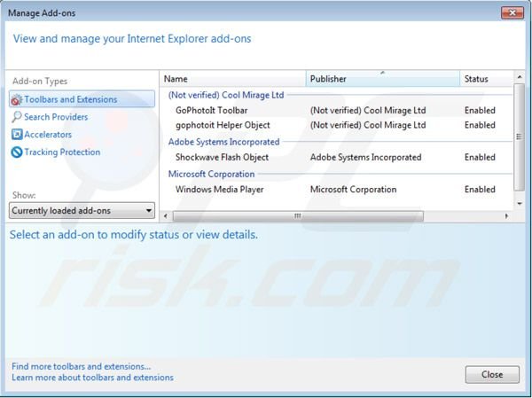Select Toolbars and Extensions add-on type
This screenshot has width=532, height=398.
[x=82, y=99]
